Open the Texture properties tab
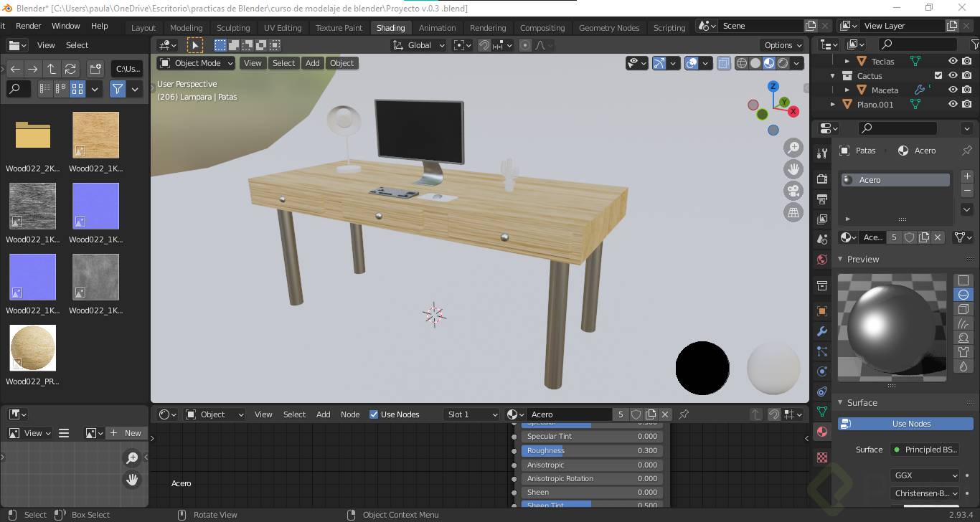The height and width of the screenshot is (522, 980). 822,457
